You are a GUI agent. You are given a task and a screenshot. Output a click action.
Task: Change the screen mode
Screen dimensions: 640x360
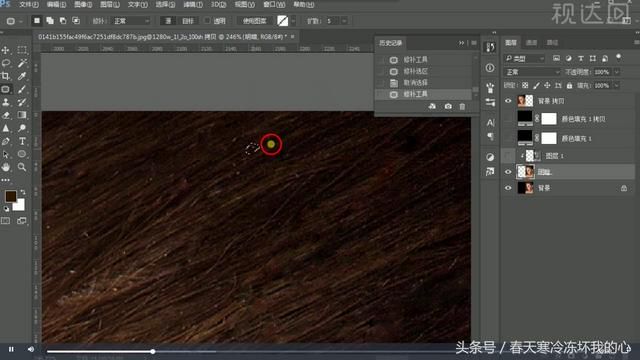tap(22, 221)
